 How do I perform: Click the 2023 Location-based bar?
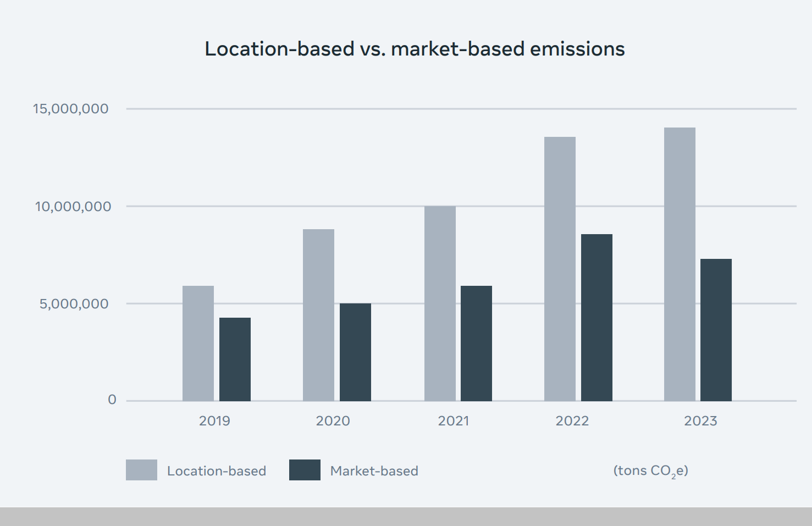pos(680,264)
